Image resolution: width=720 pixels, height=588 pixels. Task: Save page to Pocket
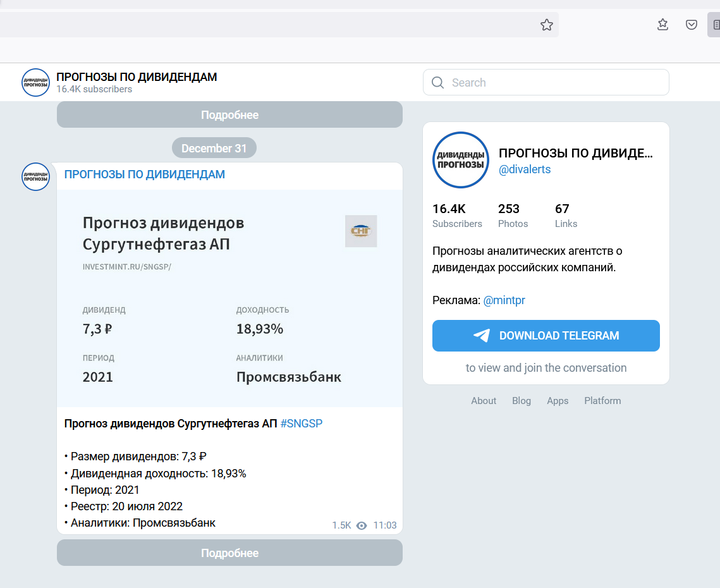(692, 25)
